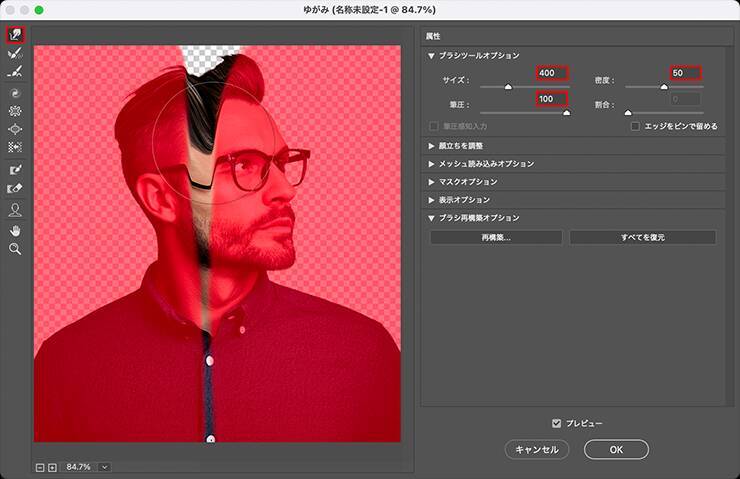Enable the エッジをピンで留める checkbox
This screenshot has height=479, width=740.
[635, 126]
